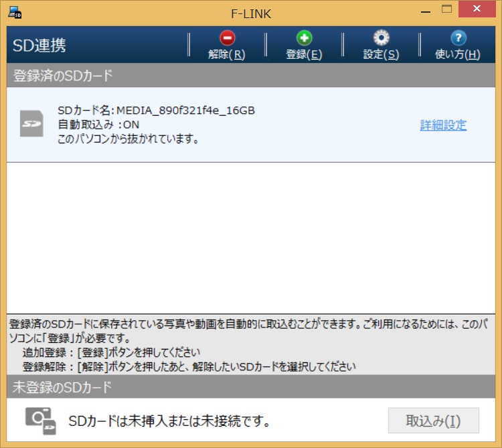Click the empty white area below registered card
The height and width of the screenshot is (448, 502).
click(251, 234)
